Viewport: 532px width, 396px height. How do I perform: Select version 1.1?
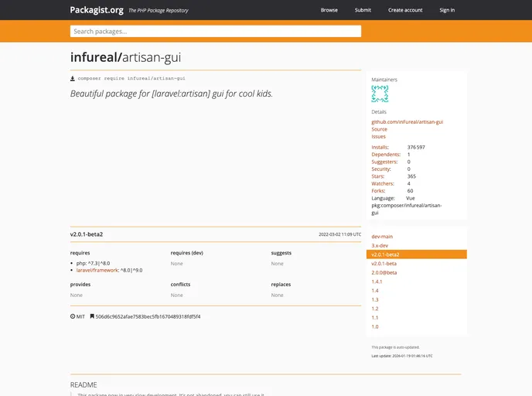pos(375,318)
